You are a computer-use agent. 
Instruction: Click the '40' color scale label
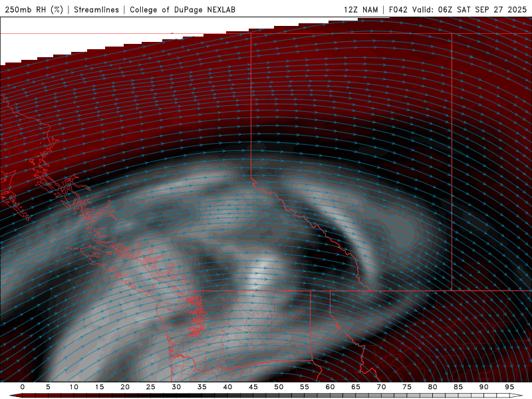click(227, 387)
